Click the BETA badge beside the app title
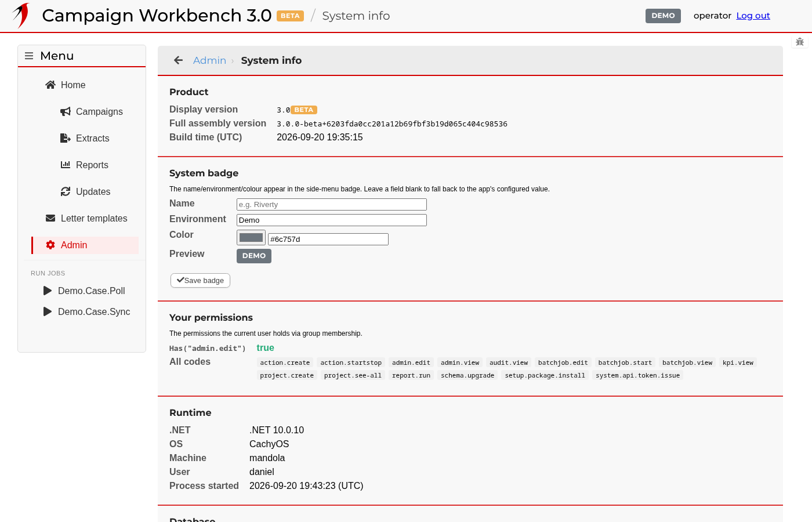 [x=290, y=16]
